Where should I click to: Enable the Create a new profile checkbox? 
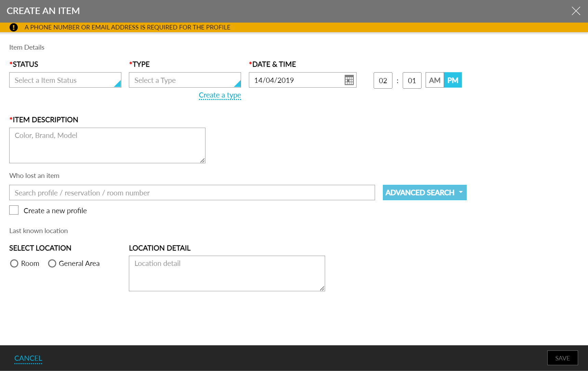[x=14, y=210]
